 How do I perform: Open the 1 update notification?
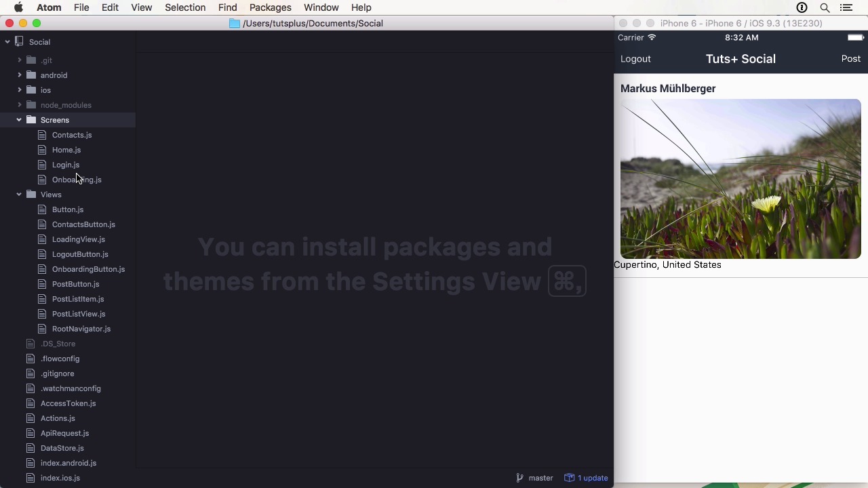tap(593, 478)
